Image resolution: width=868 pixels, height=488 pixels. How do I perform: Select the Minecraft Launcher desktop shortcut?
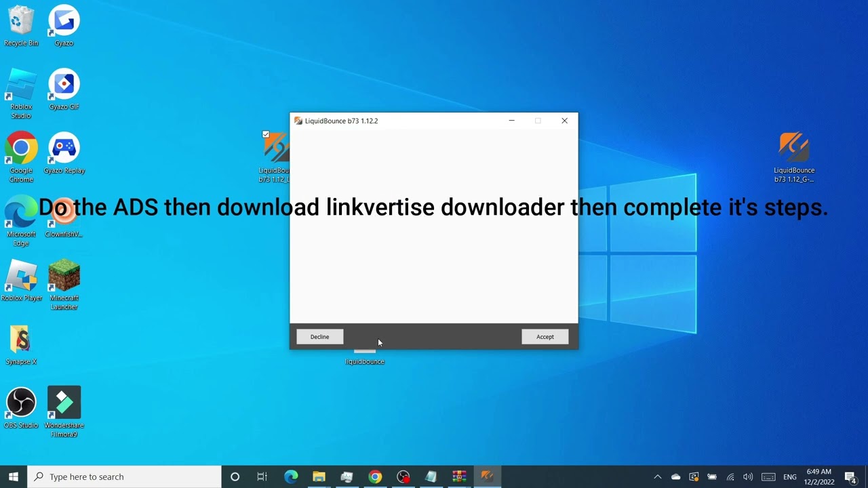point(64,285)
